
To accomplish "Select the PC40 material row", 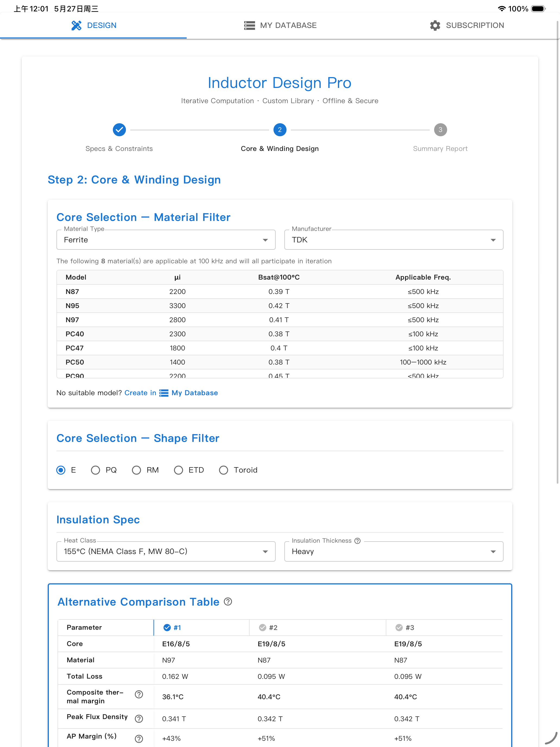I will (280, 334).
